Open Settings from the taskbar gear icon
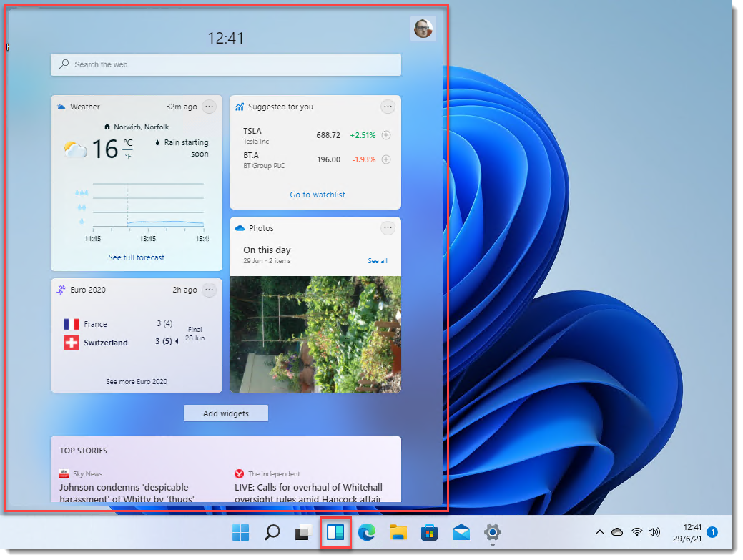 [x=492, y=532]
